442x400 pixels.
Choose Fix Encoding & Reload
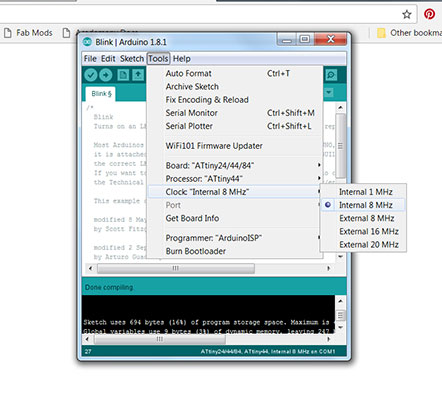235,100
